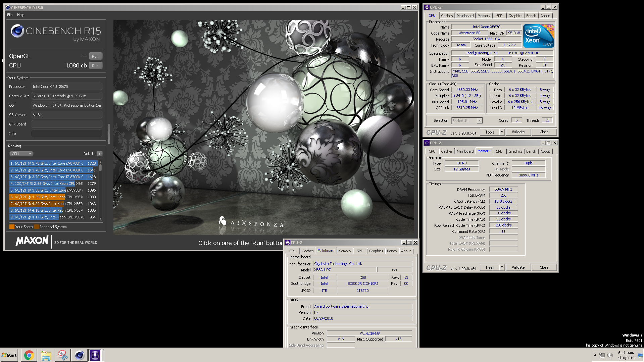
Task: Click Tools in Memory CPU-Z window
Action: pos(490,268)
